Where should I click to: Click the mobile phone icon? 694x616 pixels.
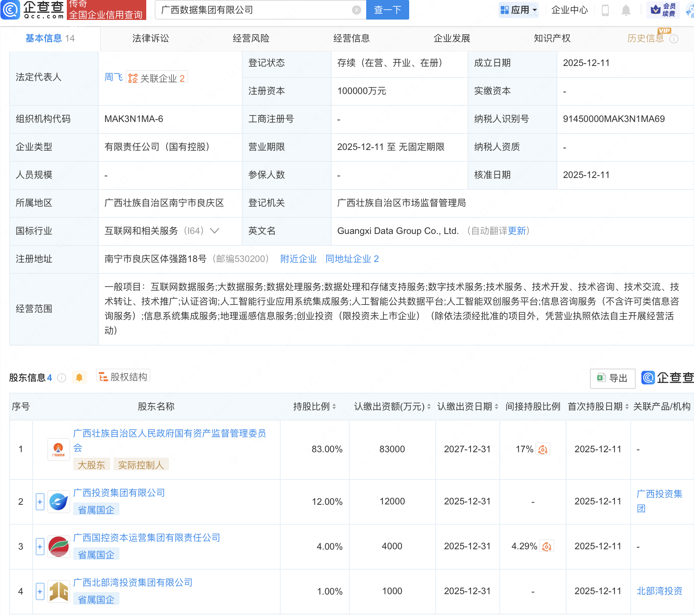pos(605,10)
